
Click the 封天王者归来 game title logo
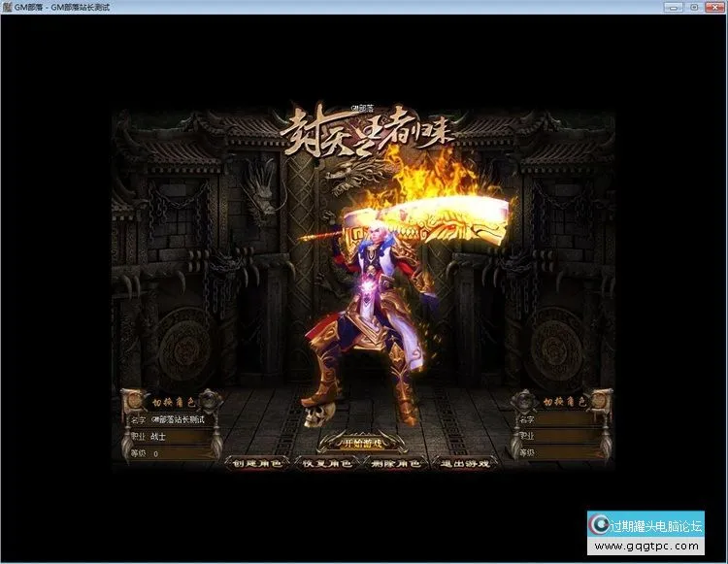tap(364, 131)
